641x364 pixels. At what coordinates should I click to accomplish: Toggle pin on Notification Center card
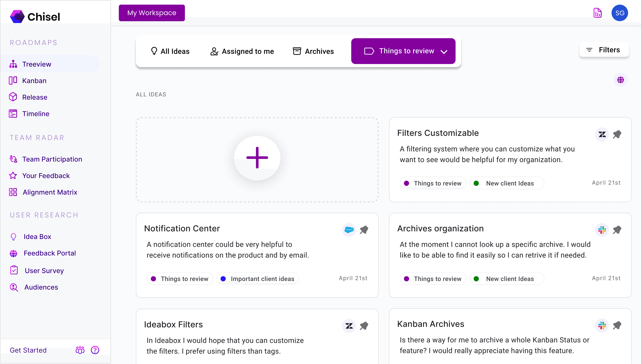pos(364,230)
